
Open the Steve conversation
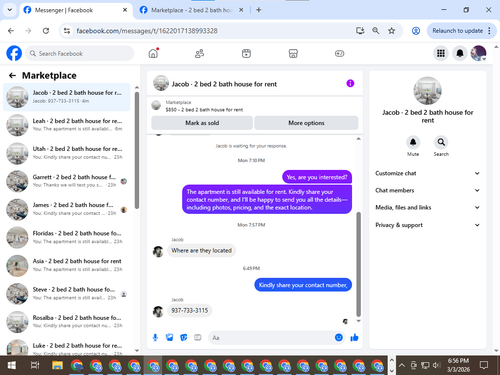(x=67, y=294)
